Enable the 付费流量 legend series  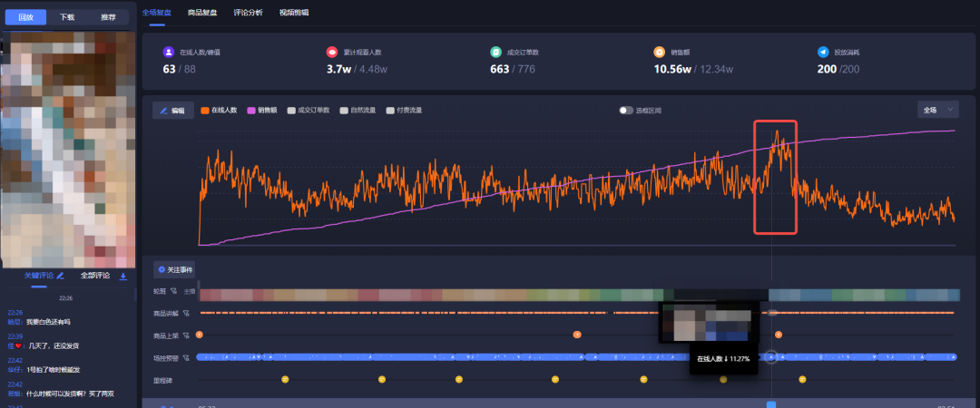pyautogui.click(x=404, y=111)
